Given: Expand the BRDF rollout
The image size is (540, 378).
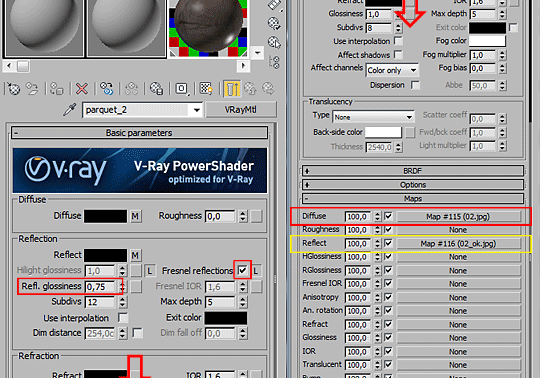Looking at the screenshot, I should tap(413, 171).
